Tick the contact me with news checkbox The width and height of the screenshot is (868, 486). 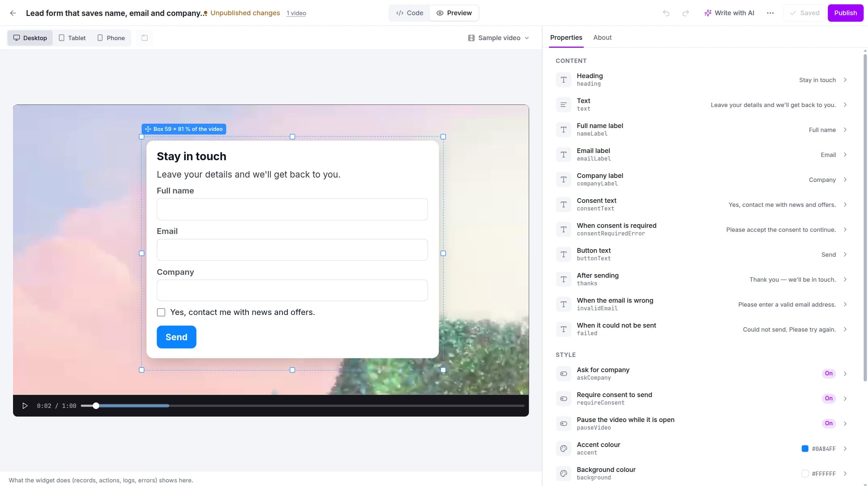161,312
